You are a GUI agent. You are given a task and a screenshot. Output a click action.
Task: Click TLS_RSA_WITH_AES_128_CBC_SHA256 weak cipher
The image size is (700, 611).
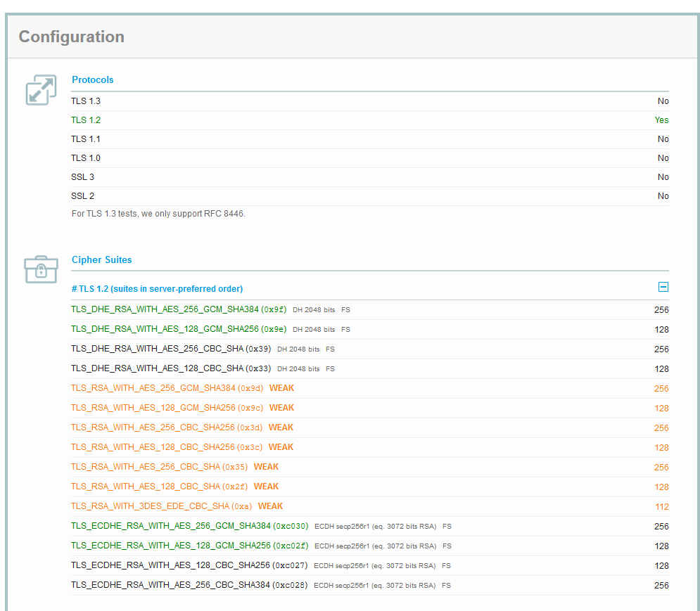pos(153,447)
